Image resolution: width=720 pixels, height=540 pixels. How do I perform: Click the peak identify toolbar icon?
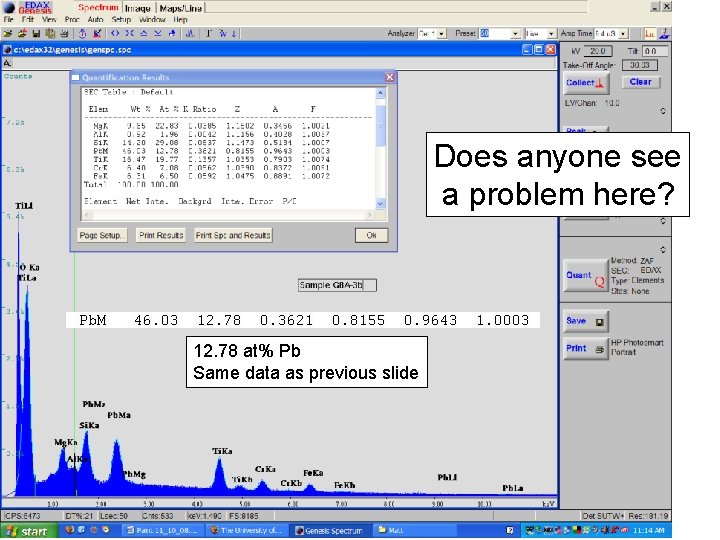pyautogui.click(x=190, y=34)
